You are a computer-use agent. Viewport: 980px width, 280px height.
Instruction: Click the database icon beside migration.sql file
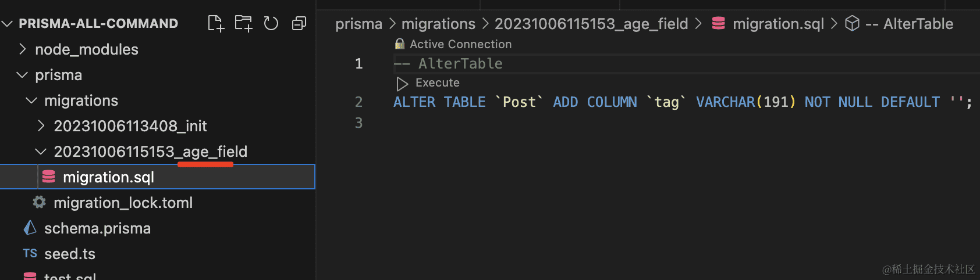tap(49, 177)
